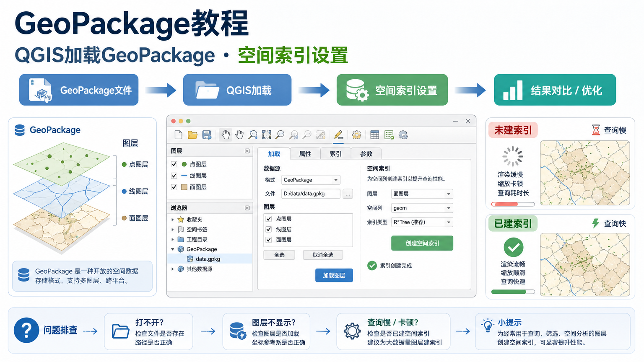Viewport: 644px width, 362px height.
Task: Open the 空间列 dropdown showing geom
Action: click(x=422, y=208)
